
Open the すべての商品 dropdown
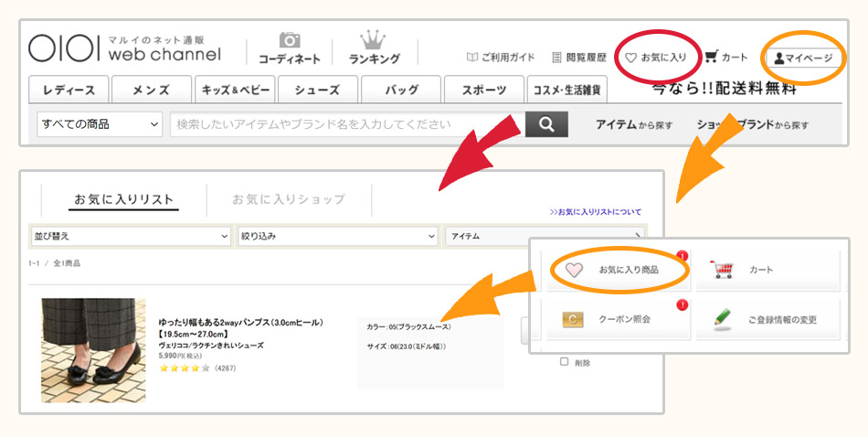[x=100, y=124]
